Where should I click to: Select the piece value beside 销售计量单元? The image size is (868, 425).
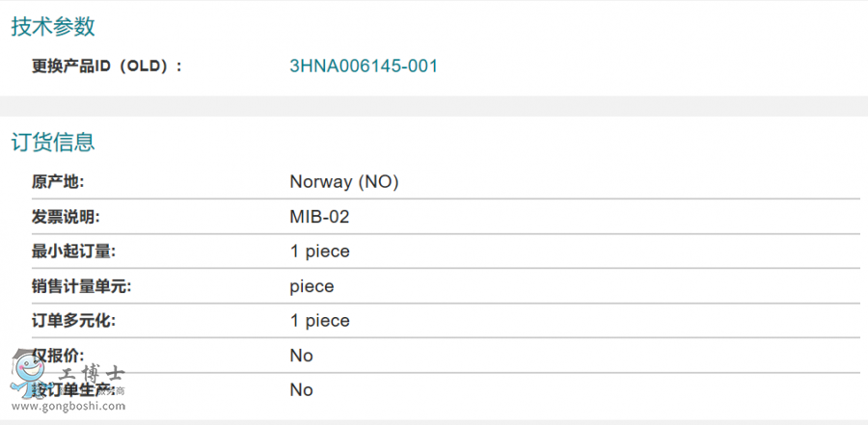click(312, 286)
